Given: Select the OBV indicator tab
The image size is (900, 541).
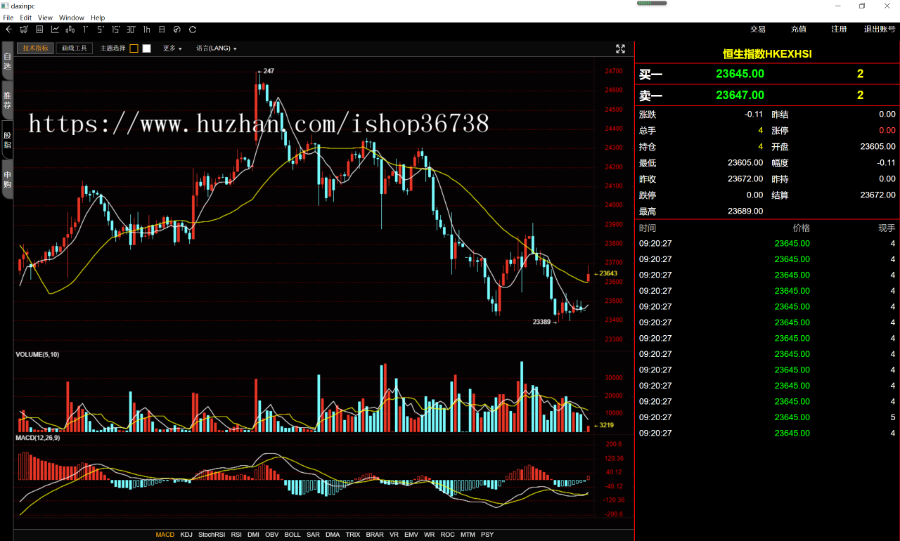Looking at the screenshot, I should tap(271, 535).
